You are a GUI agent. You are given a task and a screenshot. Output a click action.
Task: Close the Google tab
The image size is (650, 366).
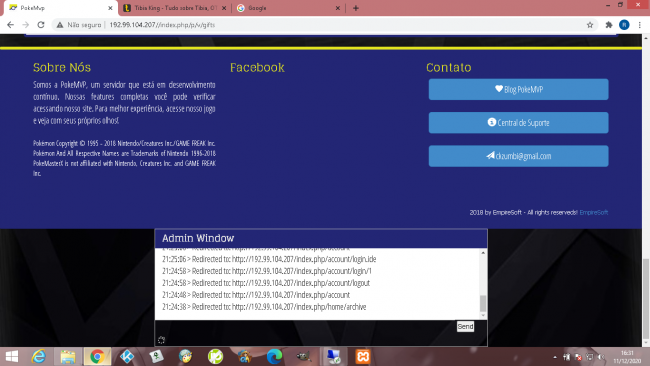(x=337, y=8)
